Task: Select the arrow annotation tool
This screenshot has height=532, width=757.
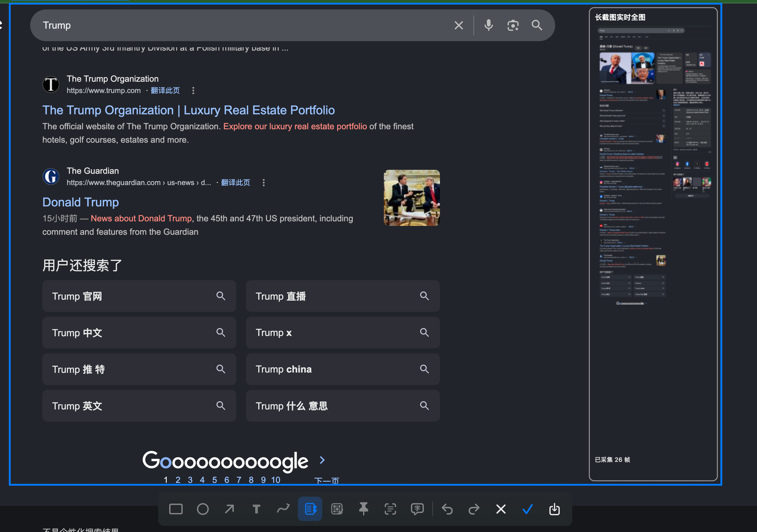Action: 230,509
